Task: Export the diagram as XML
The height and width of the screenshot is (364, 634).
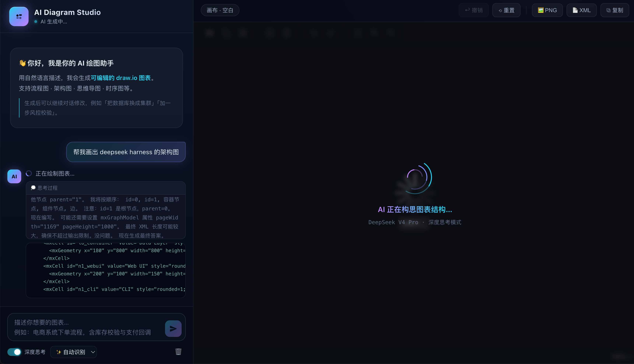Action: pos(582,10)
